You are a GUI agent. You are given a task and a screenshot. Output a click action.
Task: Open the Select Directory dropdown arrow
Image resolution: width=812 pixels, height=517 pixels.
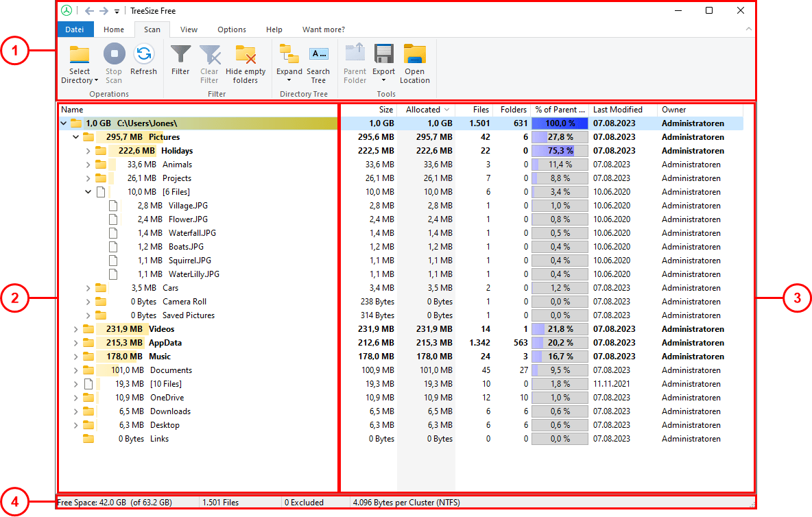pyautogui.click(x=96, y=80)
